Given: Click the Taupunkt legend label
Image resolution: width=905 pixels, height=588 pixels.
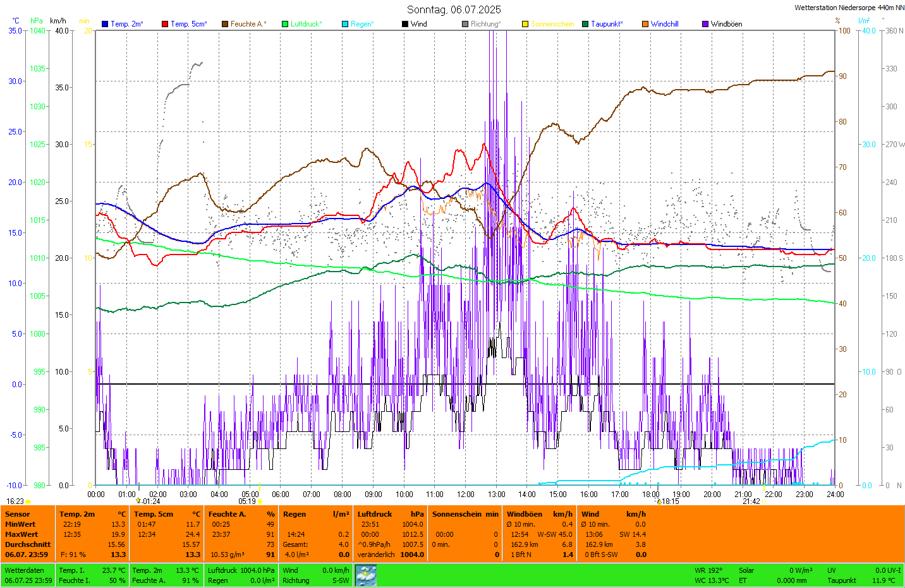Looking at the screenshot, I should point(606,24).
